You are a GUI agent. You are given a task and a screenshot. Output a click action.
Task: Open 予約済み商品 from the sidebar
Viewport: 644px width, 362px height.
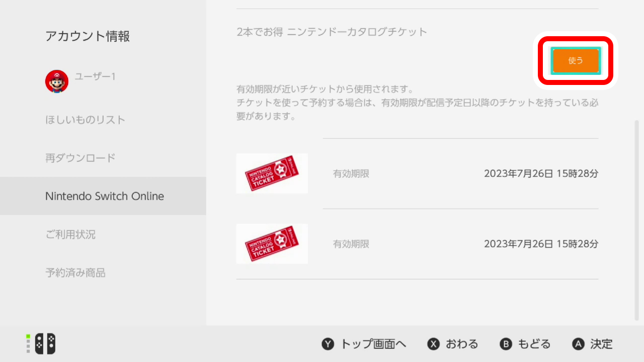(x=75, y=273)
